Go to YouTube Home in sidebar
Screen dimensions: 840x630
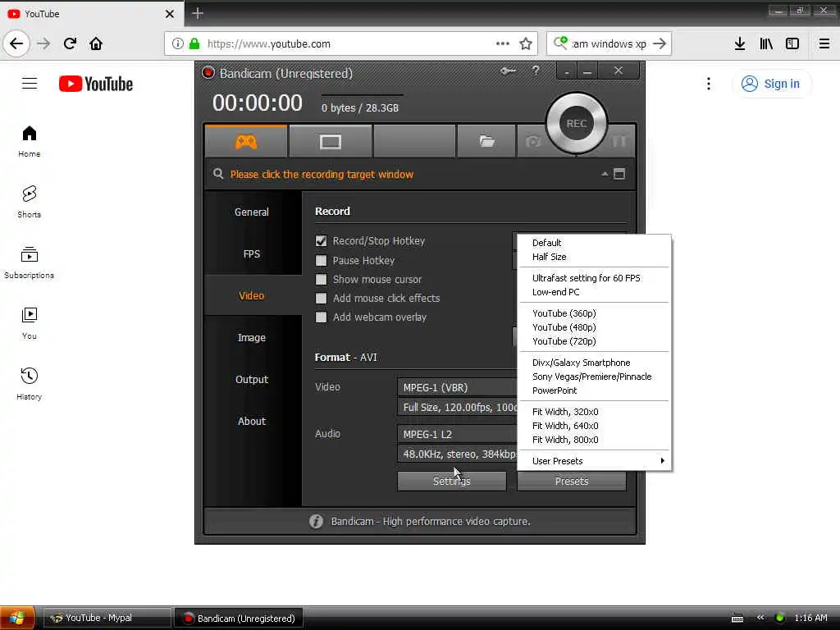coord(30,141)
